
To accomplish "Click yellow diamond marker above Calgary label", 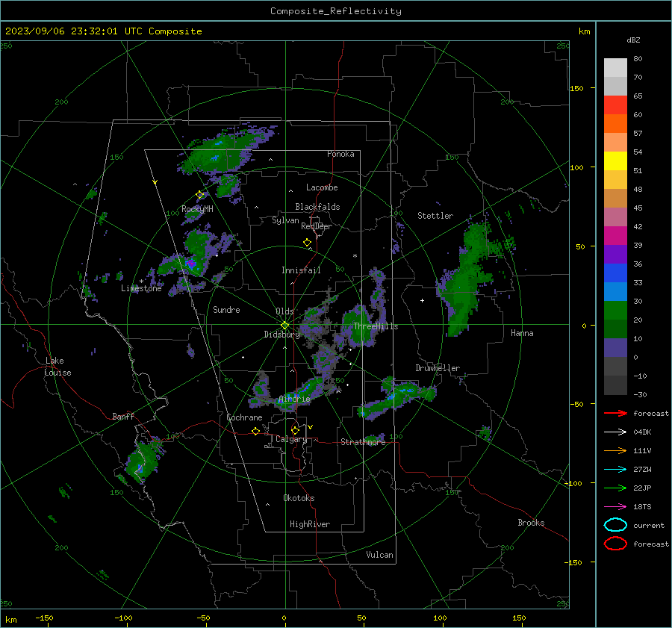I will pos(295,430).
